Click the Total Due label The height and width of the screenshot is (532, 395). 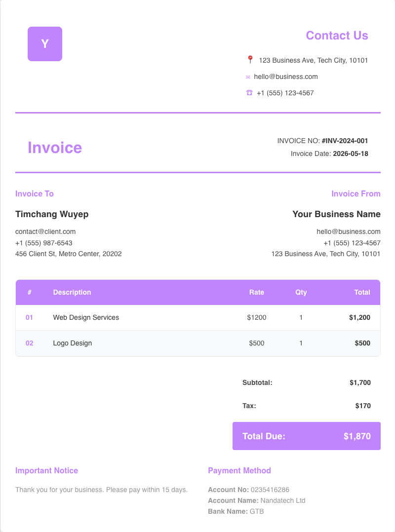pyautogui.click(x=264, y=436)
